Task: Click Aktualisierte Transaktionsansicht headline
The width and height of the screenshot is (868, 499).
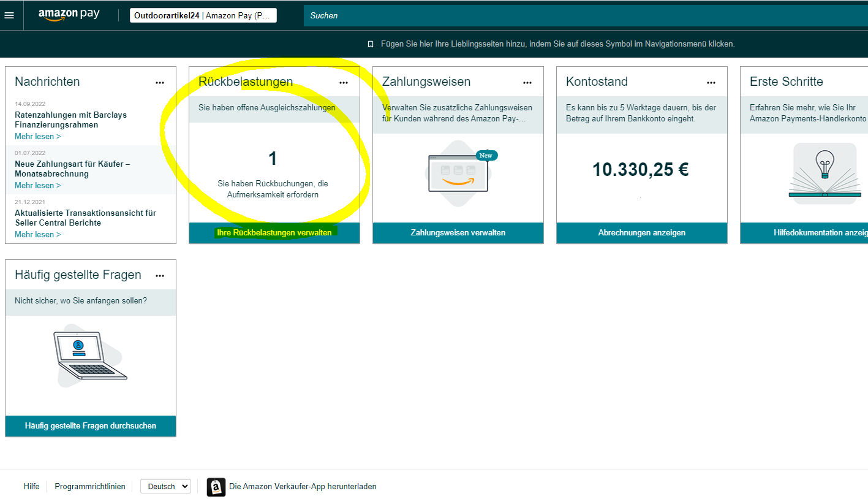Action: (85, 218)
